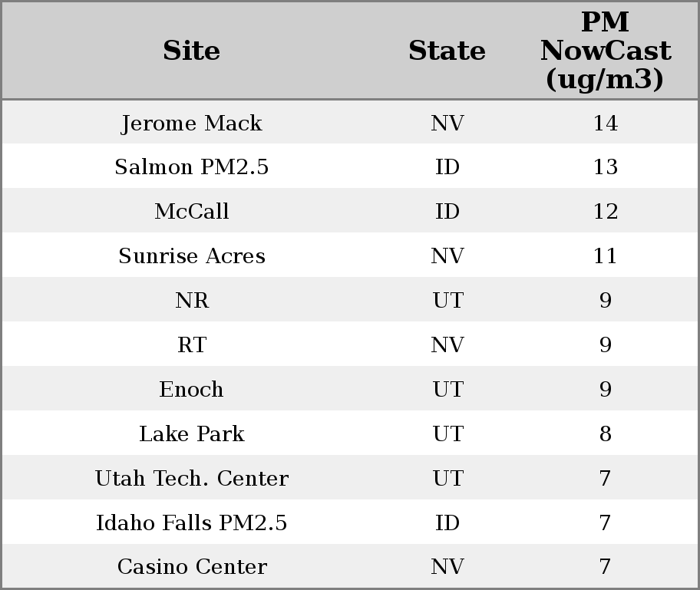Click the McCall site name
700x590 pixels.
click(x=192, y=212)
